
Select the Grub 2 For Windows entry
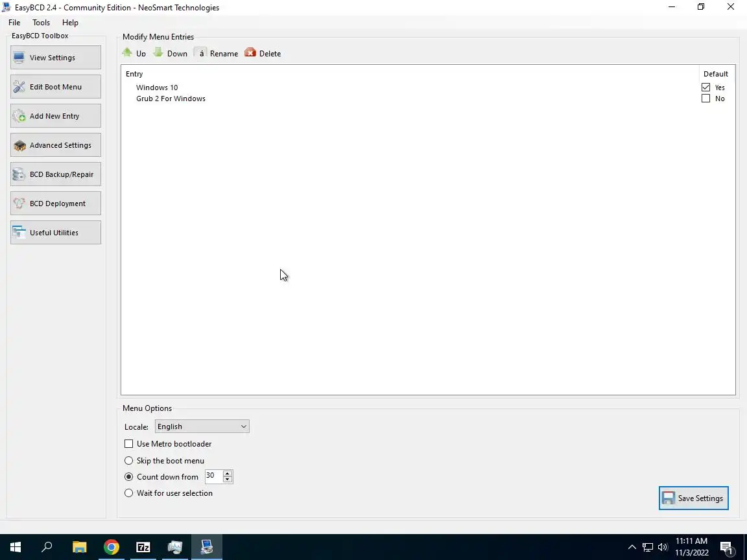[x=171, y=99]
